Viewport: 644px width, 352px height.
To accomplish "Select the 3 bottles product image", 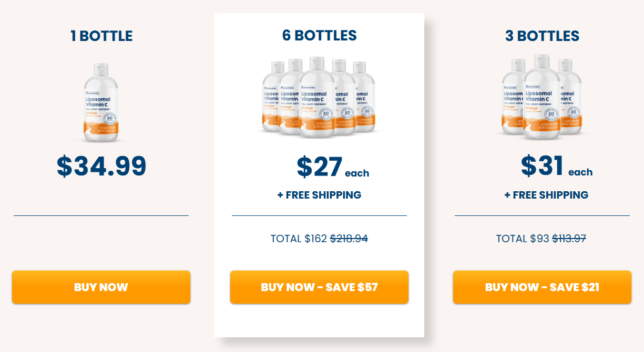I will (x=541, y=100).
